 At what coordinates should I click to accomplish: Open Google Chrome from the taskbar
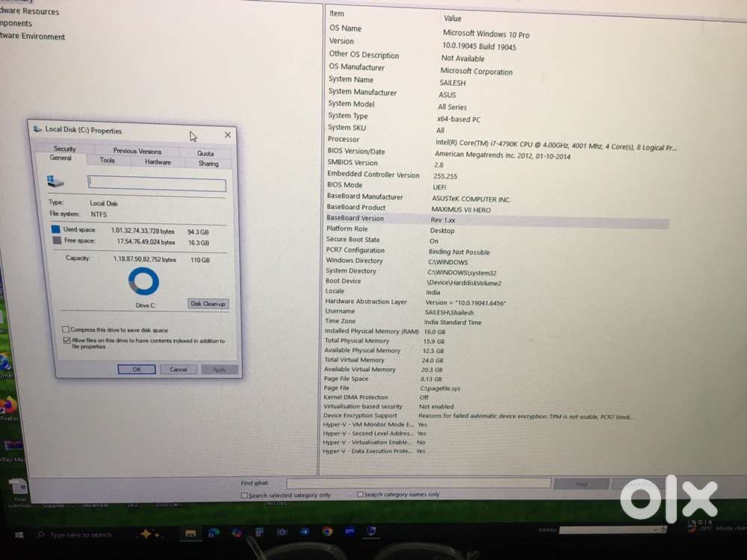[327, 532]
